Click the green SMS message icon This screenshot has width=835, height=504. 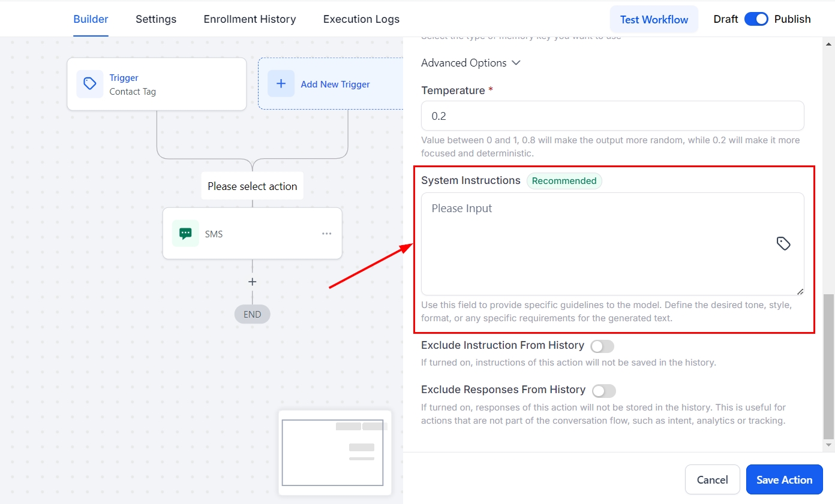coord(185,234)
